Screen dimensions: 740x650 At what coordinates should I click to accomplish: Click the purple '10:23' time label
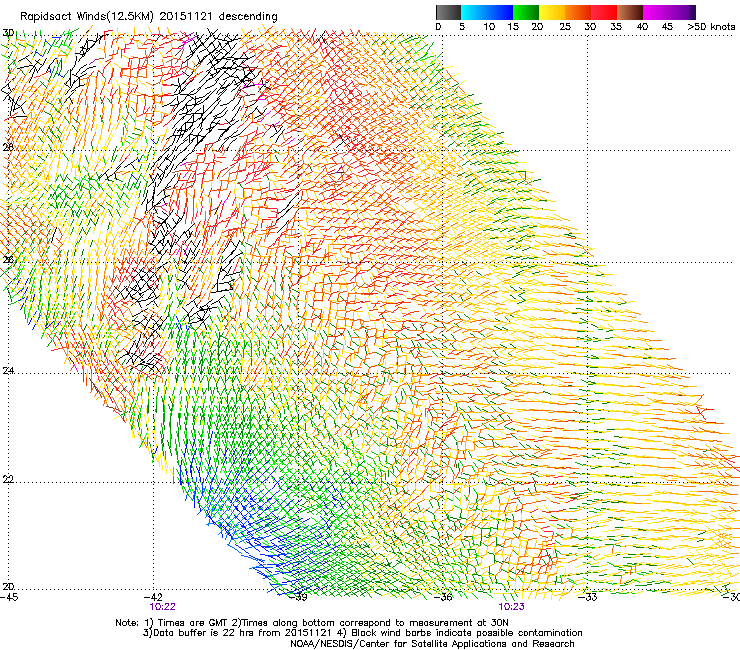pyautogui.click(x=512, y=607)
